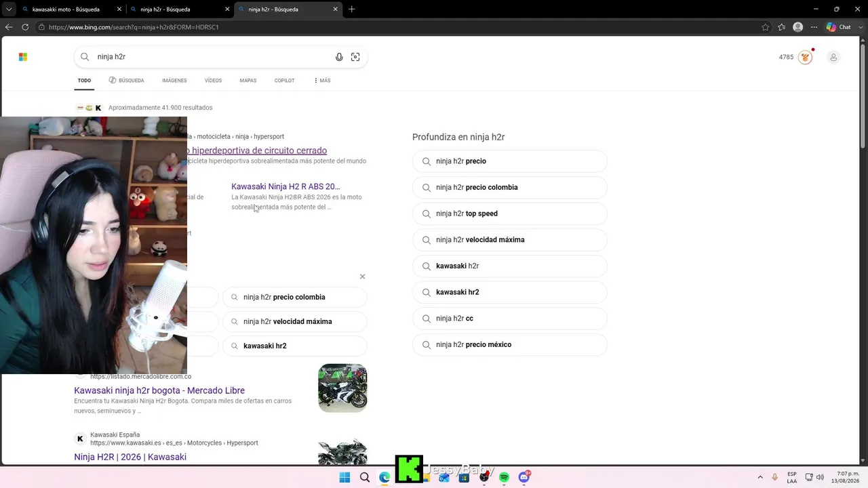
Task: Reload the current Bing page
Action: pyautogui.click(x=25, y=27)
